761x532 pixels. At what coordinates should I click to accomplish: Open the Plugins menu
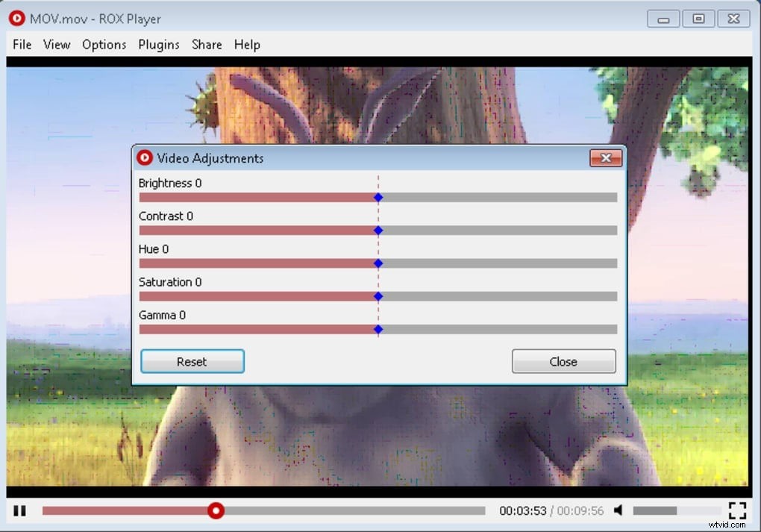point(158,45)
